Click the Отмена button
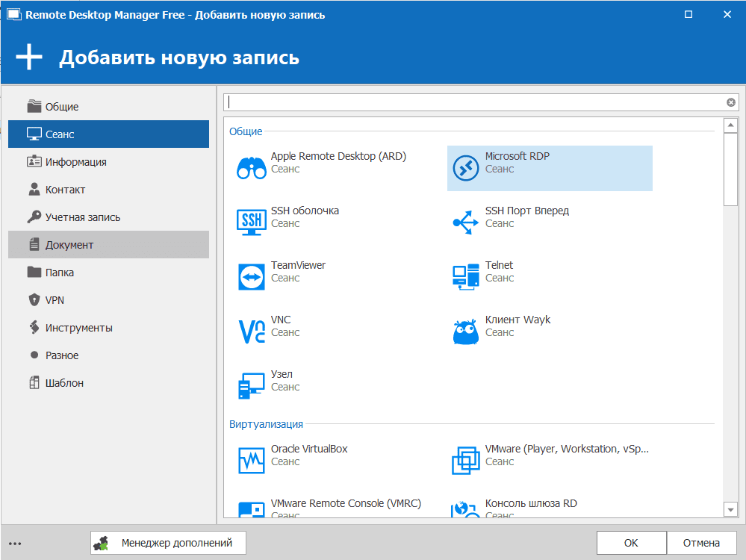 pos(702,543)
